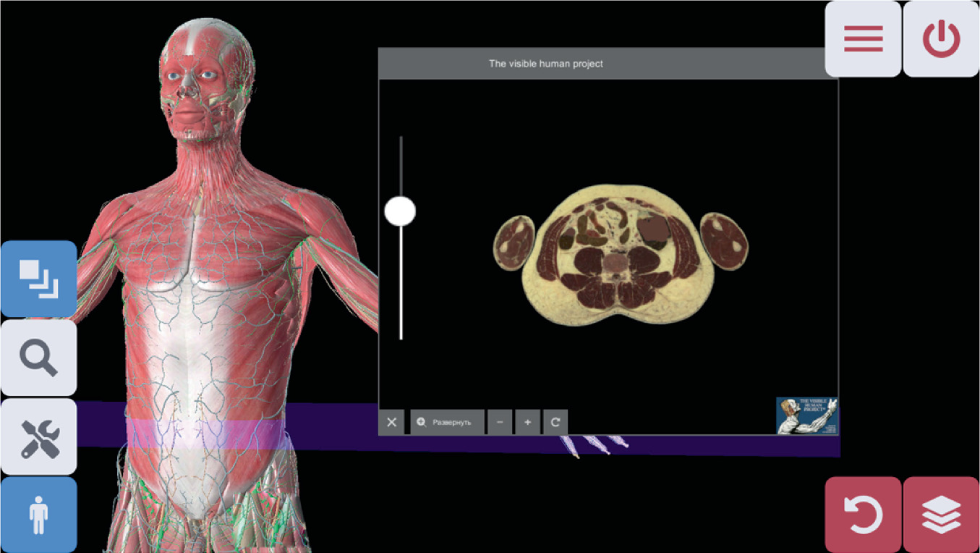Zoom in with the plus button
Viewport: 980px width, 553px height.
click(x=528, y=422)
